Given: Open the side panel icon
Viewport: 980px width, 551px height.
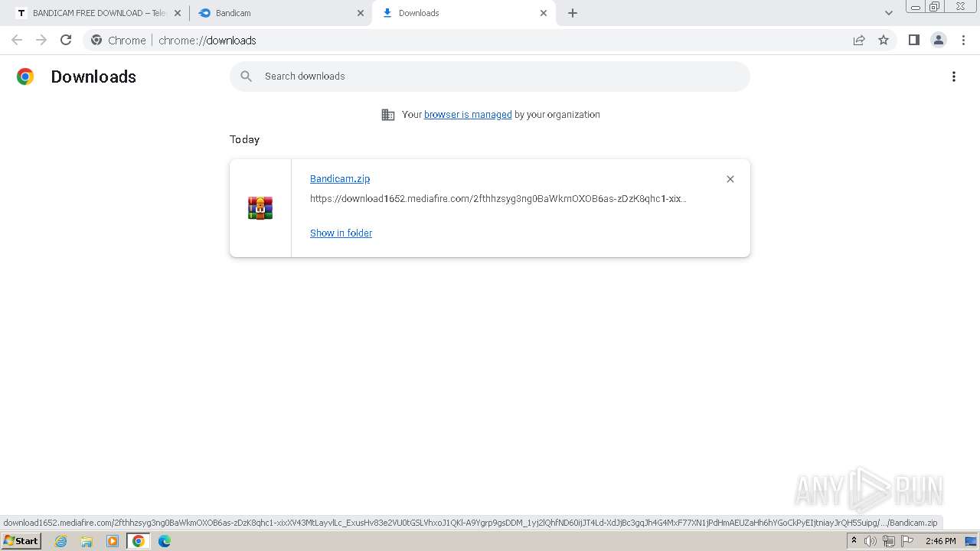Looking at the screenshot, I should click(x=913, y=40).
